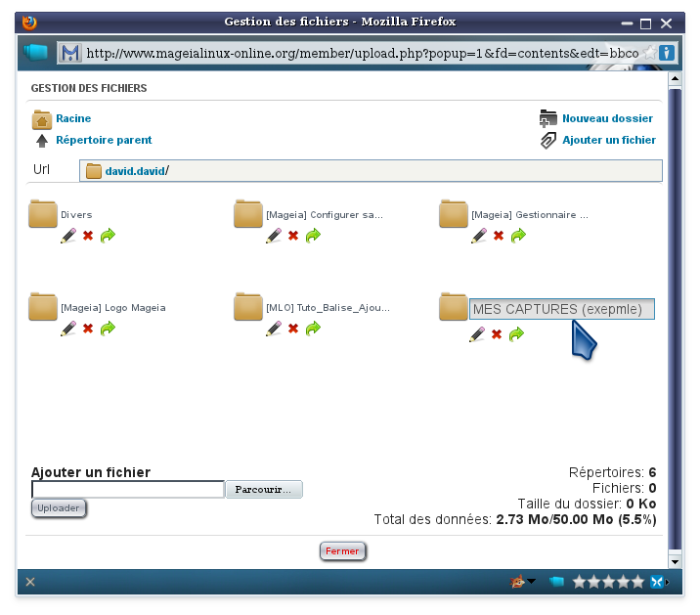Click the Nouveau dossier folder-plus icon

tap(547, 118)
